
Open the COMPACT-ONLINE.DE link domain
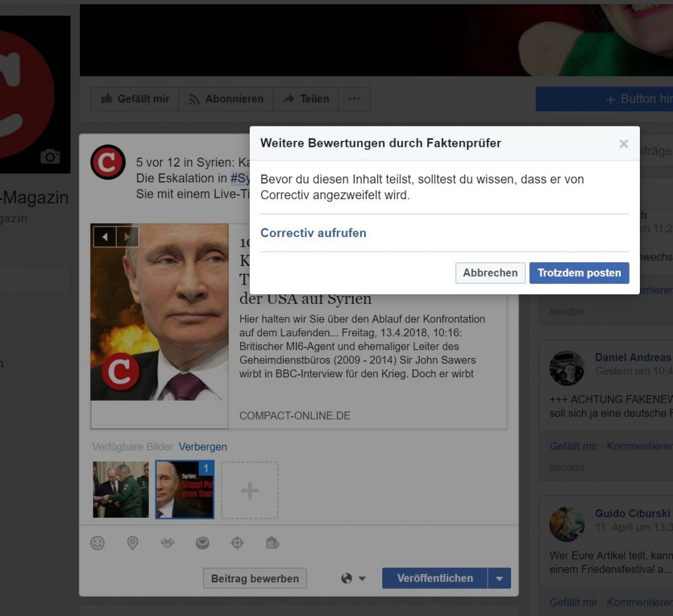pyautogui.click(x=295, y=416)
